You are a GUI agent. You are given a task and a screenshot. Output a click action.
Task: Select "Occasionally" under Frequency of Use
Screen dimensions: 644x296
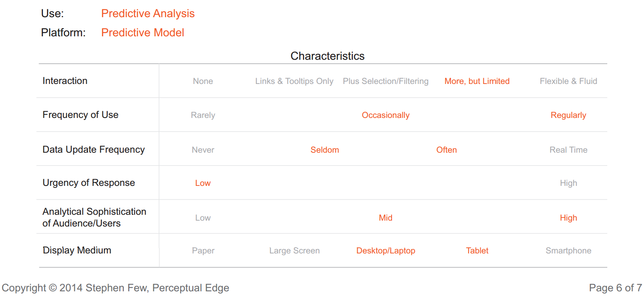click(385, 115)
